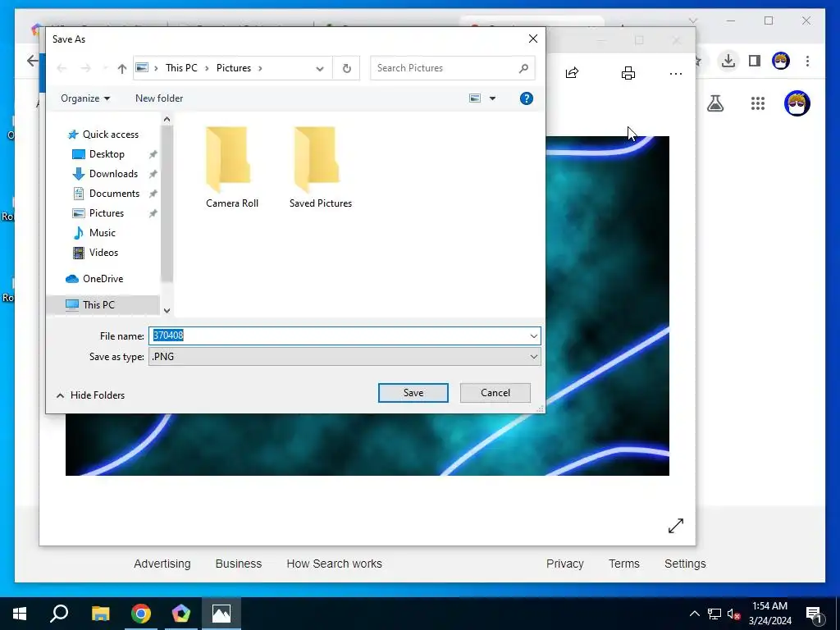840x630 pixels.
Task: Expand the File name history dropdown
Action: click(533, 336)
